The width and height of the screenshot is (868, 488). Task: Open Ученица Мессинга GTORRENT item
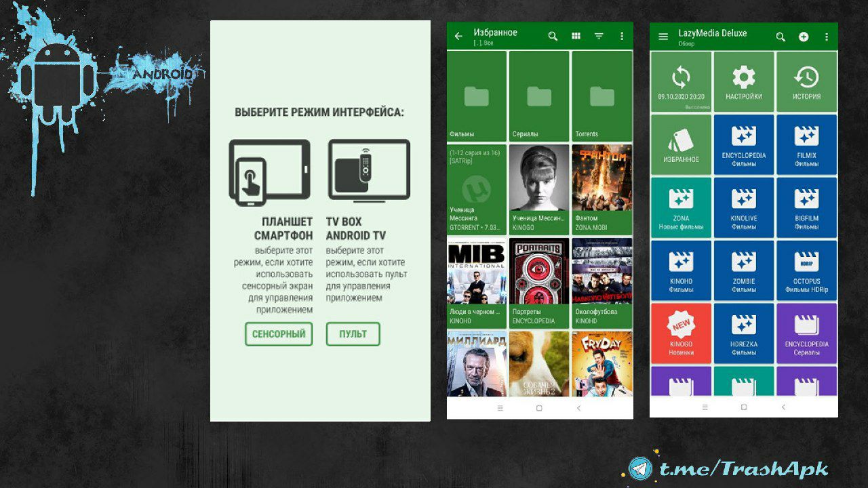477,190
